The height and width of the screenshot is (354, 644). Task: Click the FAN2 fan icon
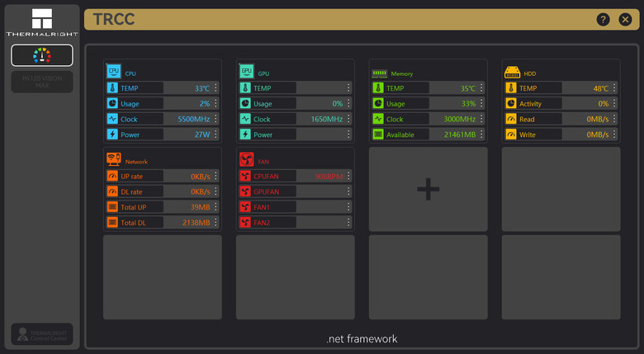click(245, 223)
